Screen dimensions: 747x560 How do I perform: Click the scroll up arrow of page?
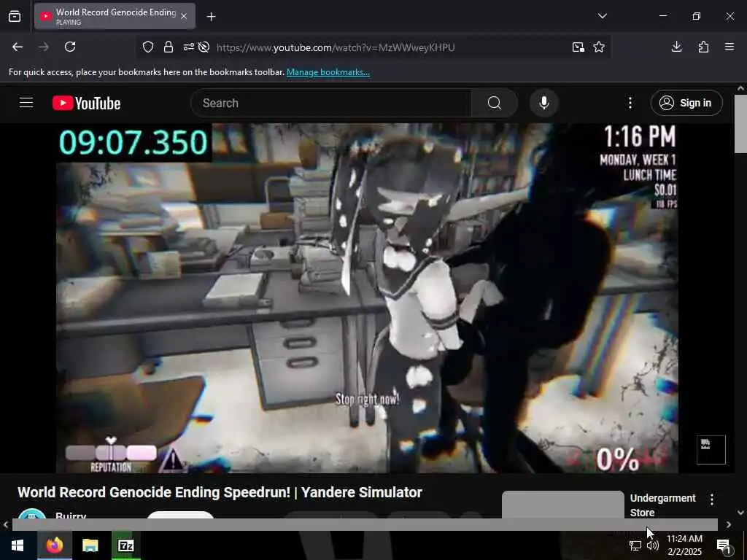740,88
